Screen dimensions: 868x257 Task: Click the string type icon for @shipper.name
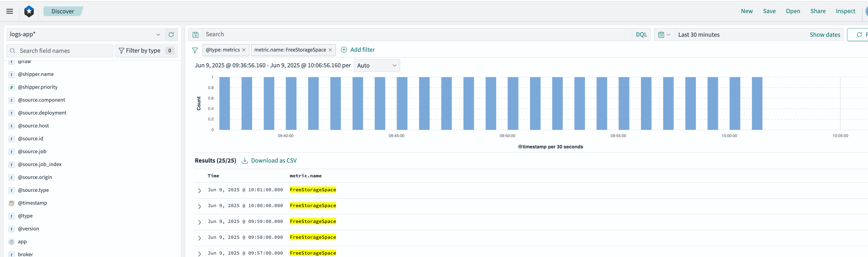pyautogui.click(x=12, y=74)
